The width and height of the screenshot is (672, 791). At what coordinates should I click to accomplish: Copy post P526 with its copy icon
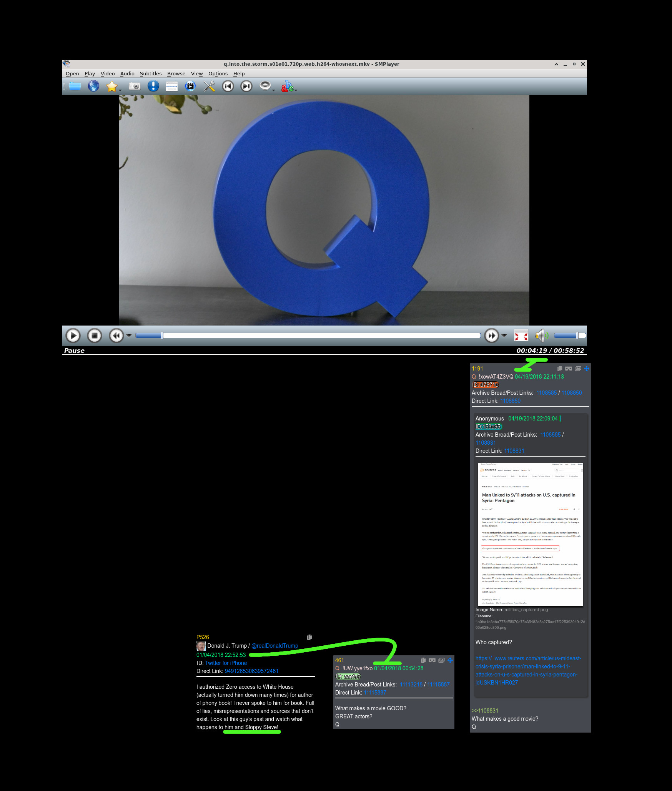pos(309,637)
